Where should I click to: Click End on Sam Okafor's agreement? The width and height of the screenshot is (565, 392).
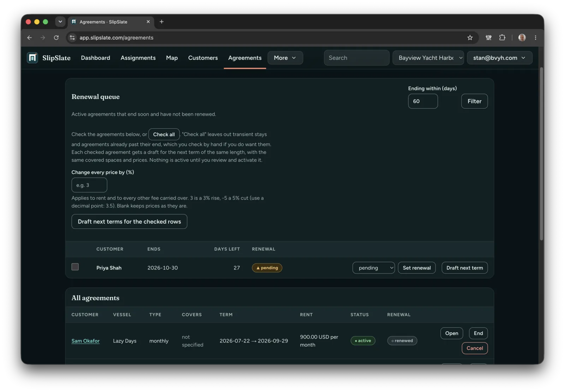(x=478, y=333)
